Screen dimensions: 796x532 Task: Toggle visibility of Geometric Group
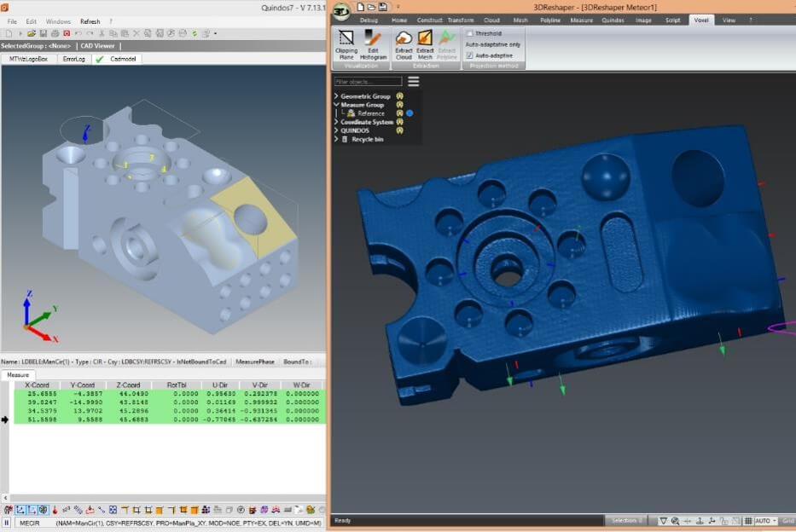click(399, 95)
